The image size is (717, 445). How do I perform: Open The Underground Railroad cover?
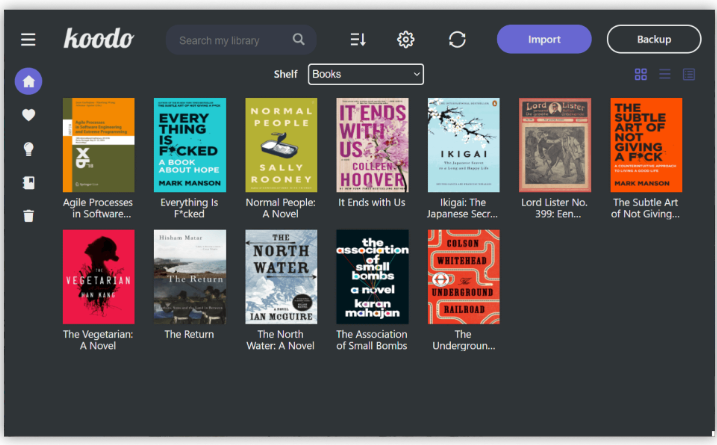(x=464, y=277)
